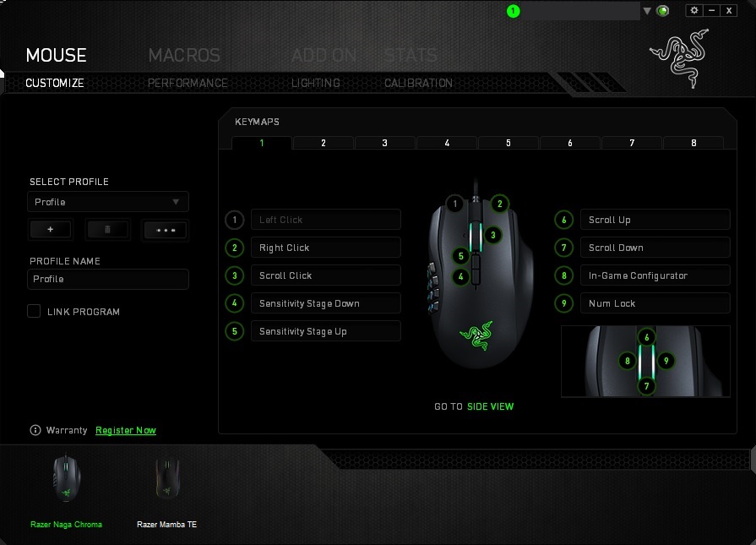Select keymap tab 4
Image resolution: width=756 pixels, height=545 pixels.
click(x=447, y=143)
